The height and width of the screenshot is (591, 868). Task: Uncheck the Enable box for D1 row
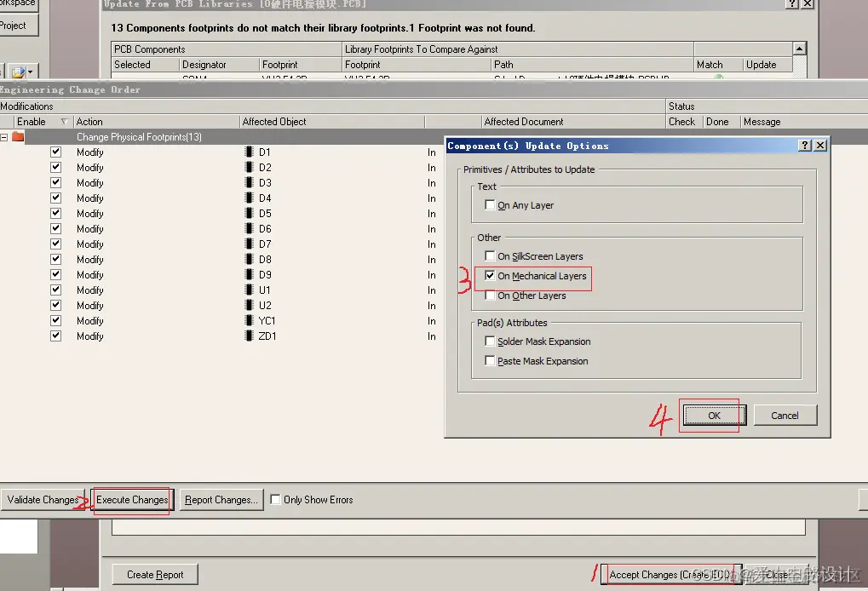[56, 152]
